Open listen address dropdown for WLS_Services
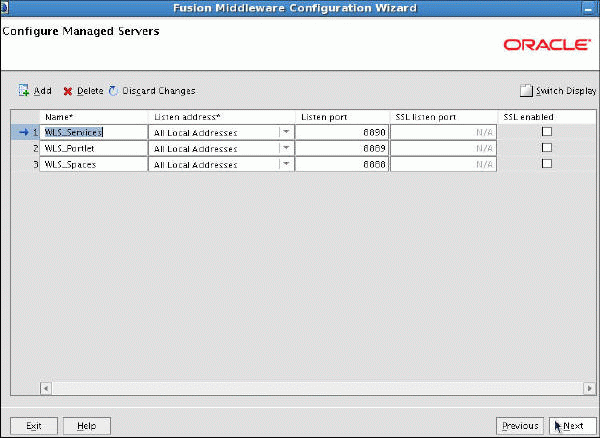Viewport: 600px width, 438px height. 286,132
